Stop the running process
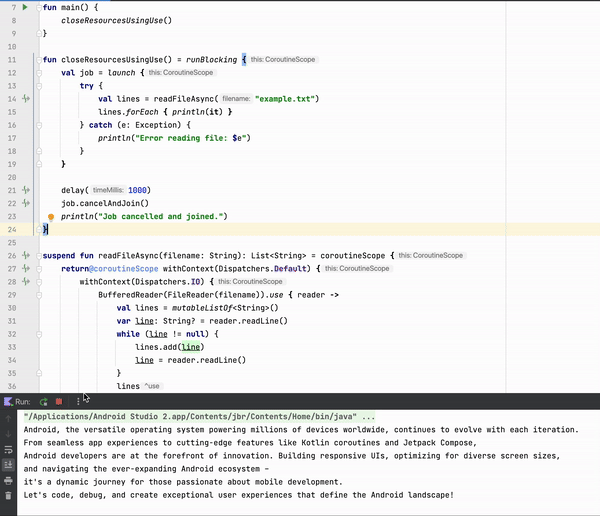The width and height of the screenshot is (600, 516). point(59,401)
